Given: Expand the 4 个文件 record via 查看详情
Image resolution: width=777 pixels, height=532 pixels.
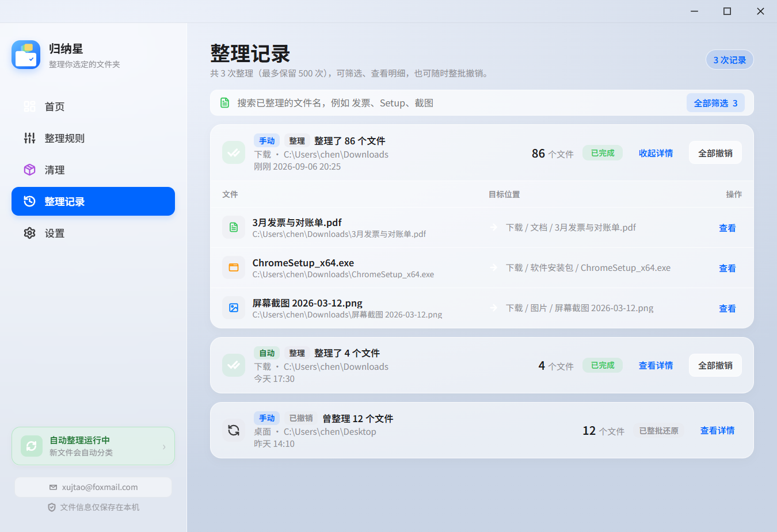Looking at the screenshot, I should tap(656, 365).
